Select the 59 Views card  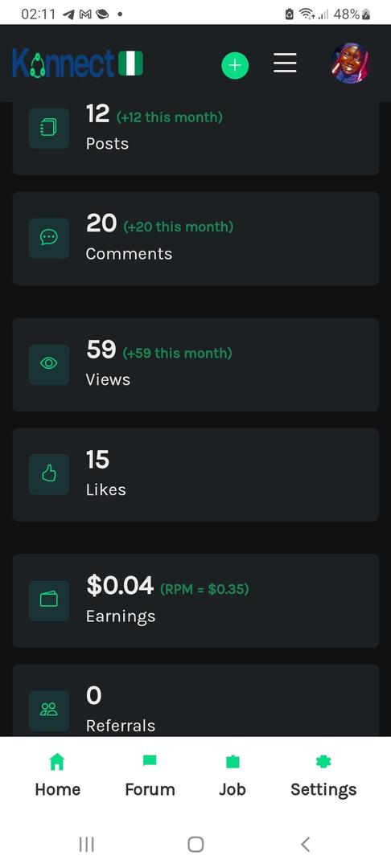tap(195, 365)
